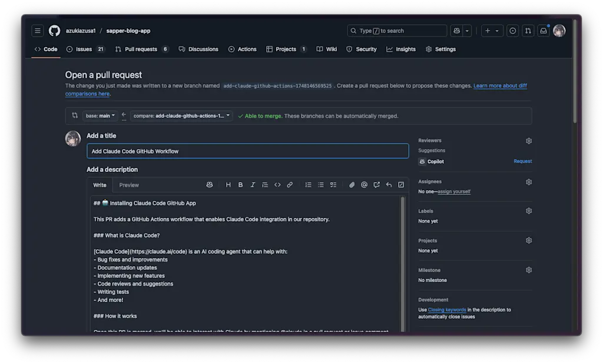The height and width of the screenshot is (364, 603).
Task: Open the sapper-blog-app repository link
Action: click(128, 31)
